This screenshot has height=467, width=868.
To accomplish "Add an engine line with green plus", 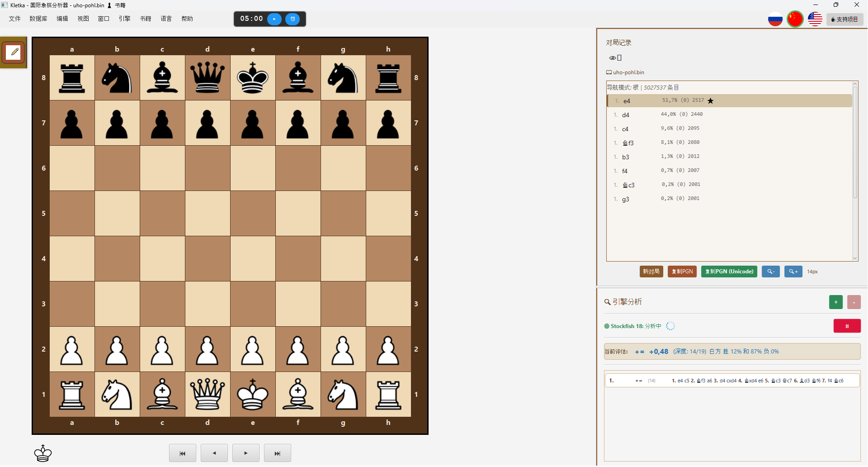I will 836,302.
